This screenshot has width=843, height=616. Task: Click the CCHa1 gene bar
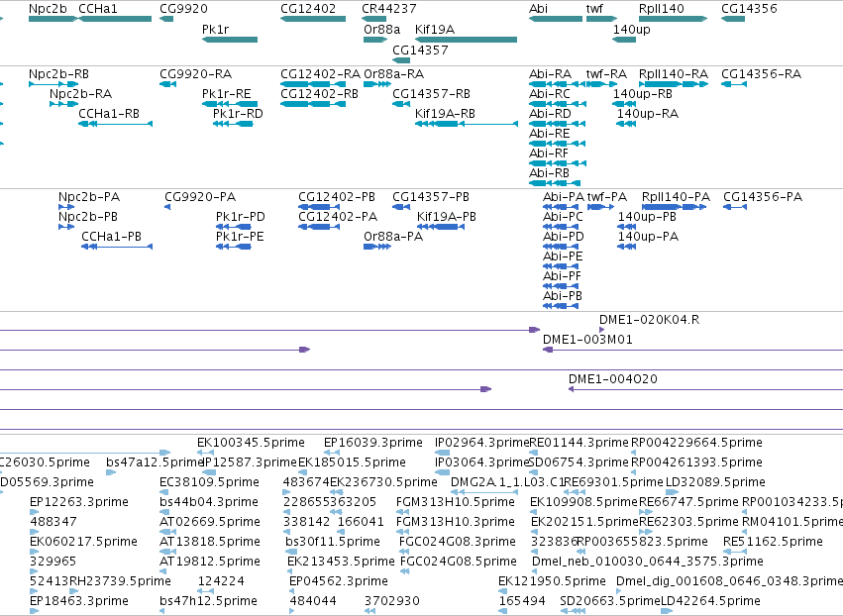click(115, 19)
